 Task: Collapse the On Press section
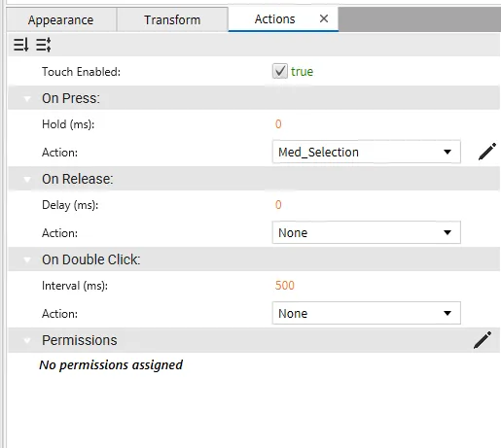[27, 98]
